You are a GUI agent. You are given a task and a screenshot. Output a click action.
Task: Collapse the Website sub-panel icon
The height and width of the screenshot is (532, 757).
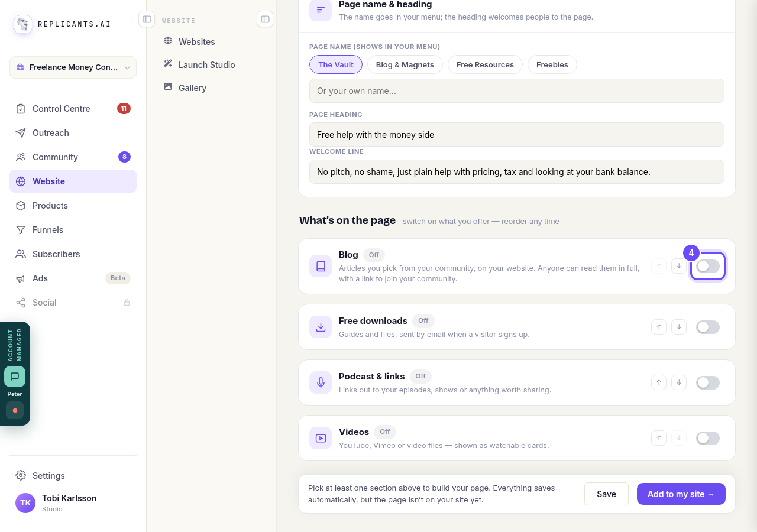(265, 19)
